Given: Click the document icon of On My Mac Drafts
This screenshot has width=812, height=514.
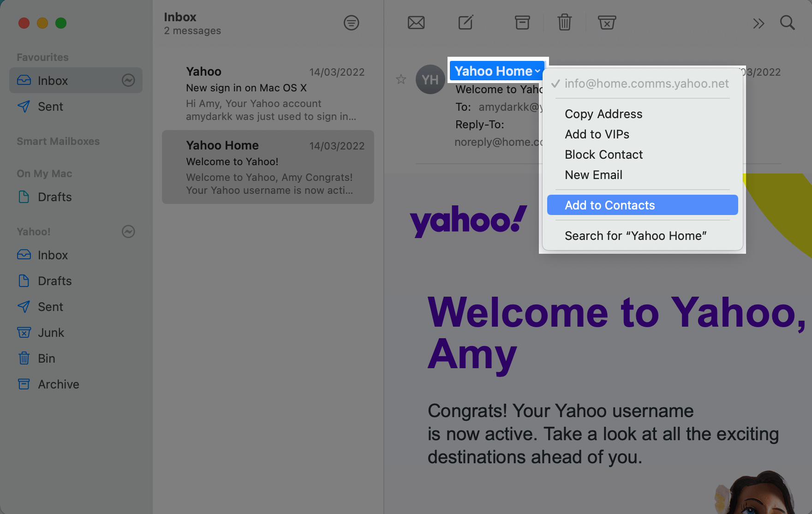Looking at the screenshot, I should pos(24,197).
